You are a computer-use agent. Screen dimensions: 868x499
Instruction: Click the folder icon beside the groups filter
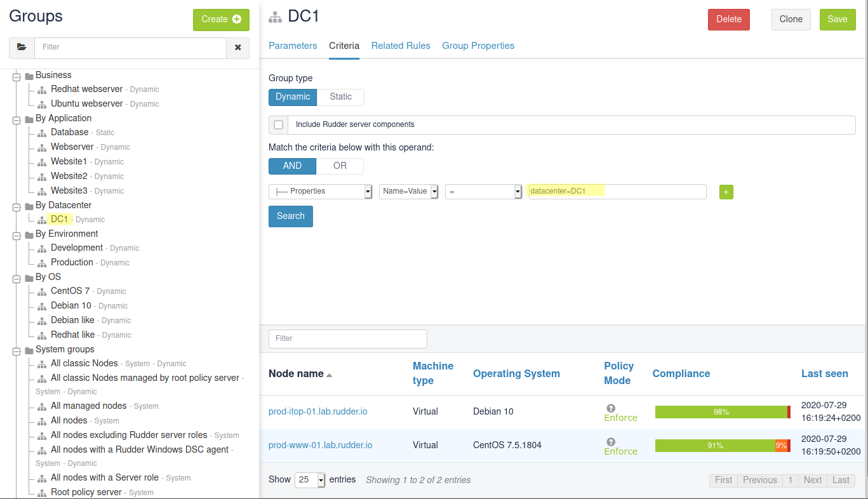click(x=22, y=48)
